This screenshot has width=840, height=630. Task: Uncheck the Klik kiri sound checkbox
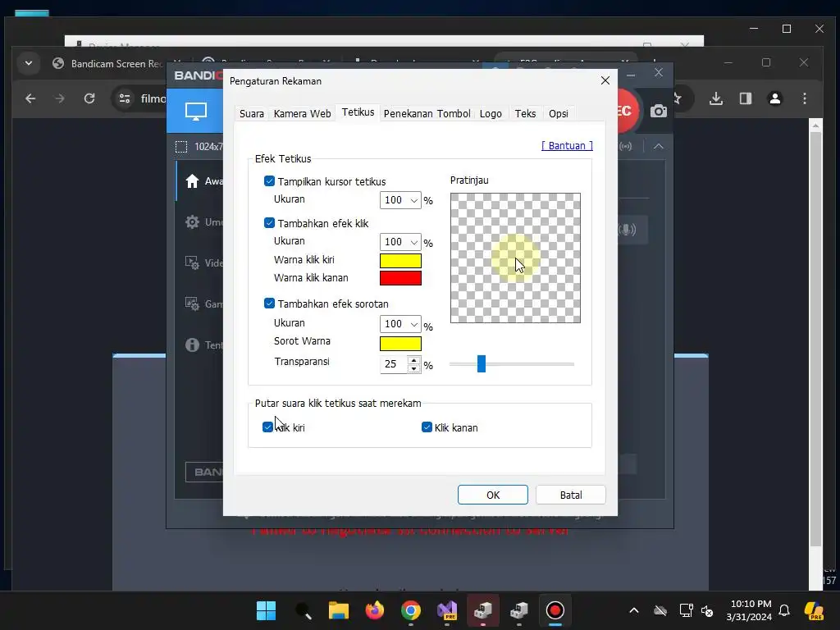pos(268,427)
